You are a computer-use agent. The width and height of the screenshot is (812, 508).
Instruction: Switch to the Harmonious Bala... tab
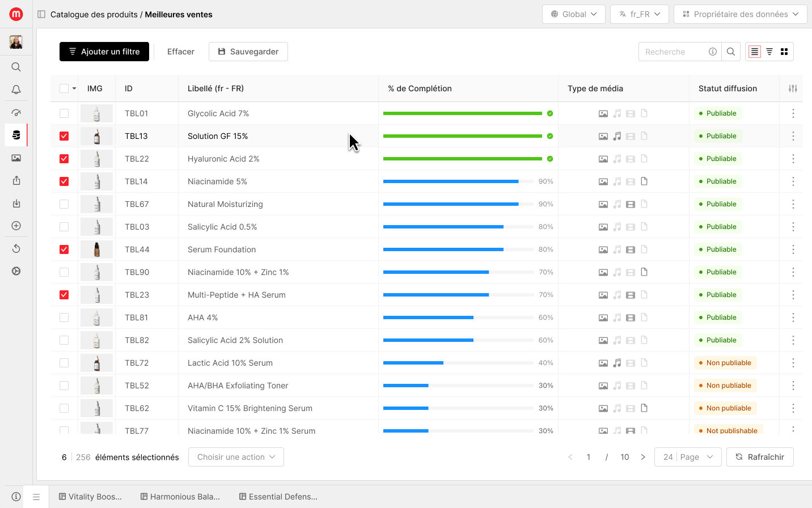click(180, 497)
